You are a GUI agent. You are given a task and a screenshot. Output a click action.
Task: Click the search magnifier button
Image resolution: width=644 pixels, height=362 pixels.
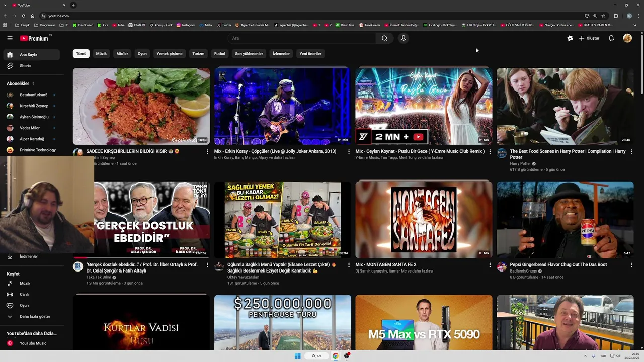[x=384, y=38]
